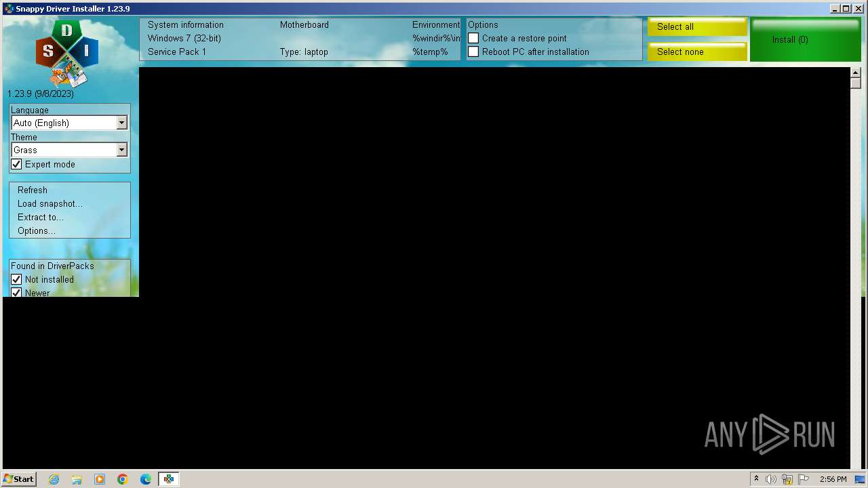868x488 pixels.
Task: Enable Create a restore point
Action: pyautogui.click(x=473, y=38)
